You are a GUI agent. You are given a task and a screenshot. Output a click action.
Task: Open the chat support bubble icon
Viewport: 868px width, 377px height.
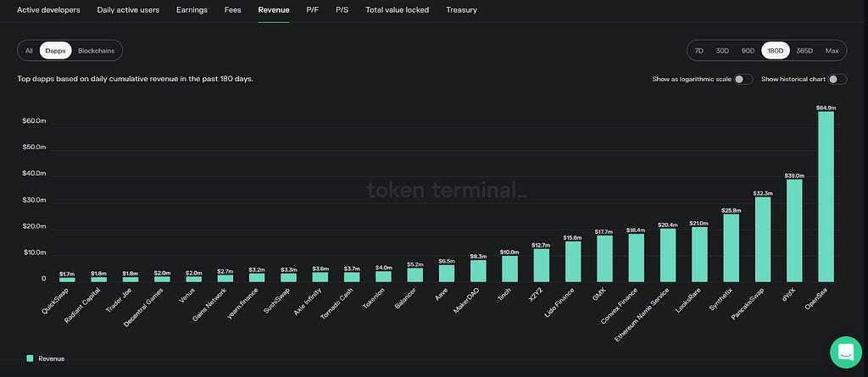coord(846,352)
